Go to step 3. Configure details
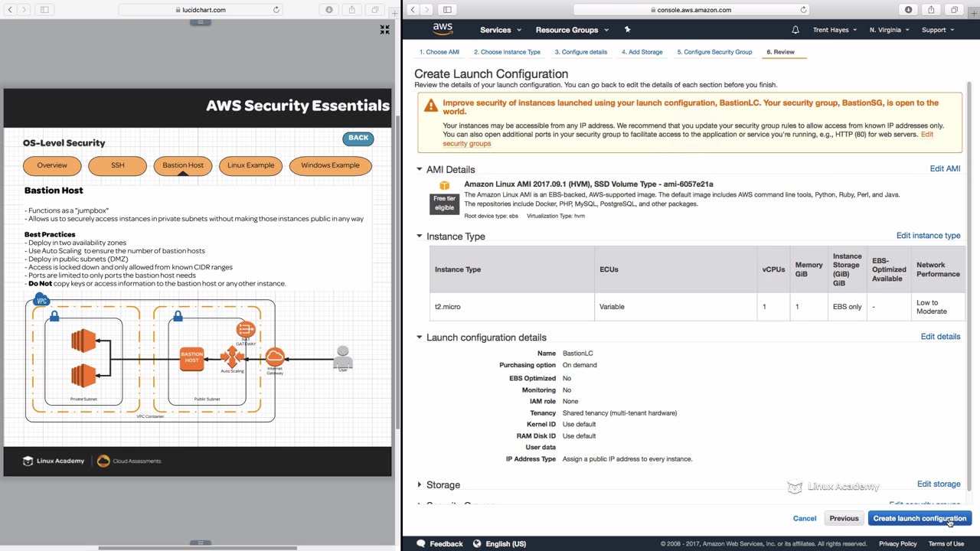This screenshot has height=551, width=980. pos(581,52)
